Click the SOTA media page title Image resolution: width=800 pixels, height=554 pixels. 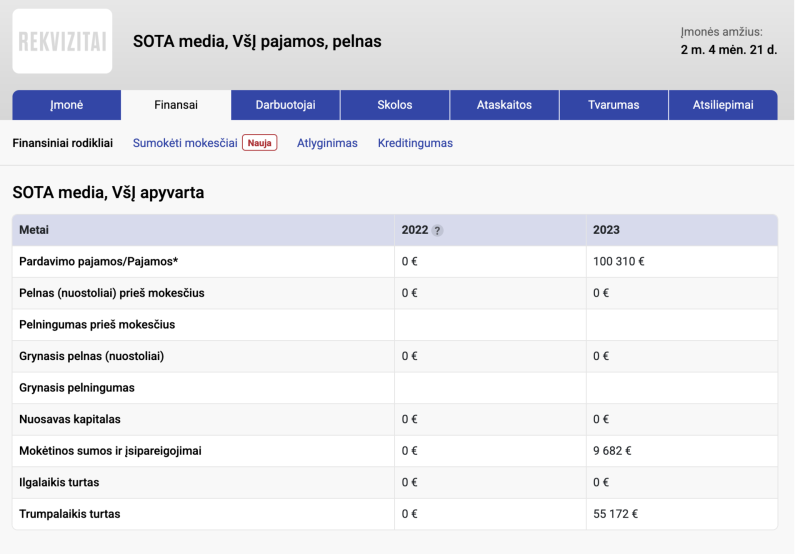257,42
